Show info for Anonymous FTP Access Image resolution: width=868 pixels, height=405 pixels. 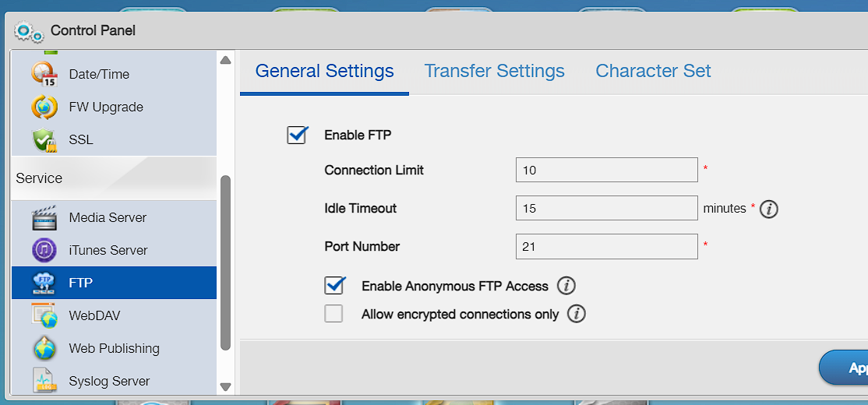click(x=566, y=286)
